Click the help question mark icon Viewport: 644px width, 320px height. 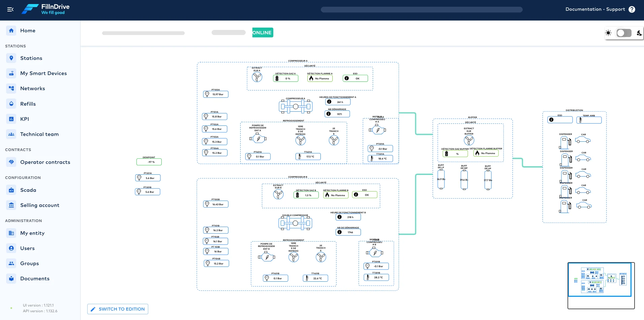632,9
